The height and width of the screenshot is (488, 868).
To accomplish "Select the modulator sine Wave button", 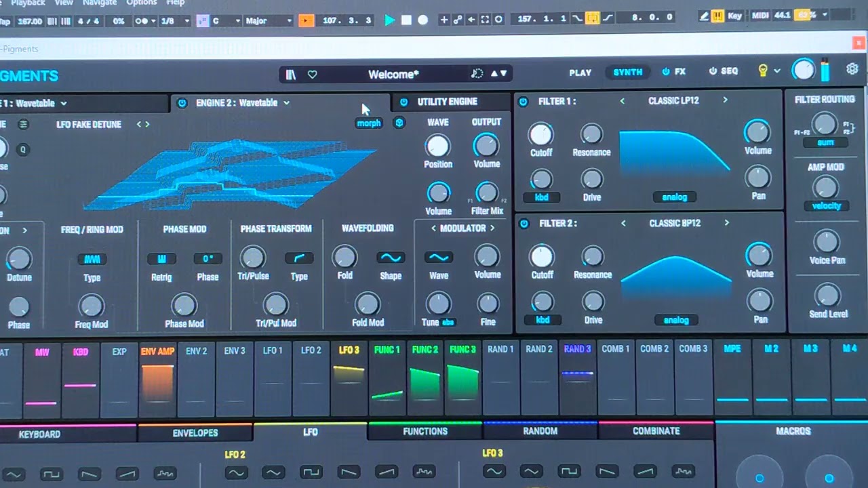I will [x=438, y=258].
